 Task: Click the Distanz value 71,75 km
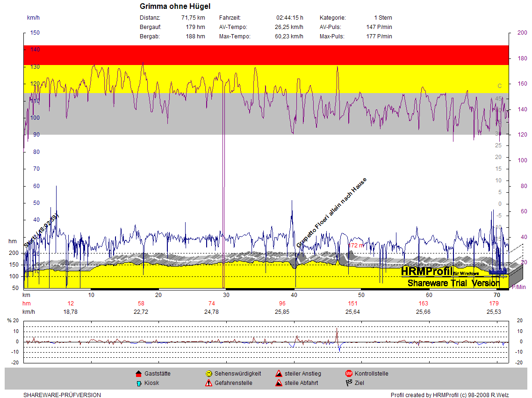tap(193, 18)
